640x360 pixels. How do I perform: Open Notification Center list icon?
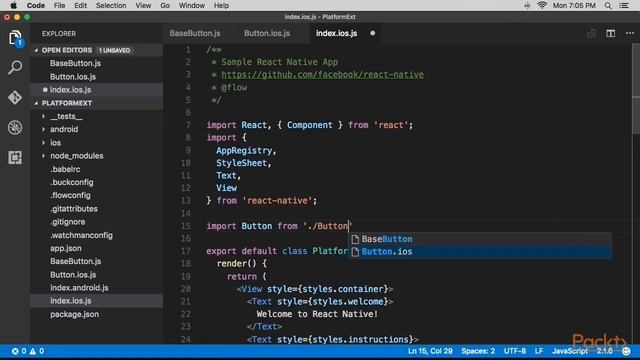tap(624, 5)
